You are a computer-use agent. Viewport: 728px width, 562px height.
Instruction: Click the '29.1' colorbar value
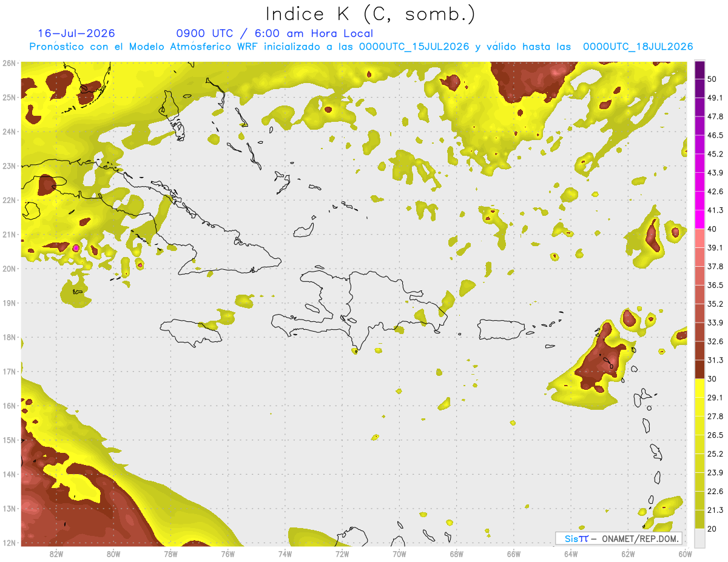pos(715,398)
